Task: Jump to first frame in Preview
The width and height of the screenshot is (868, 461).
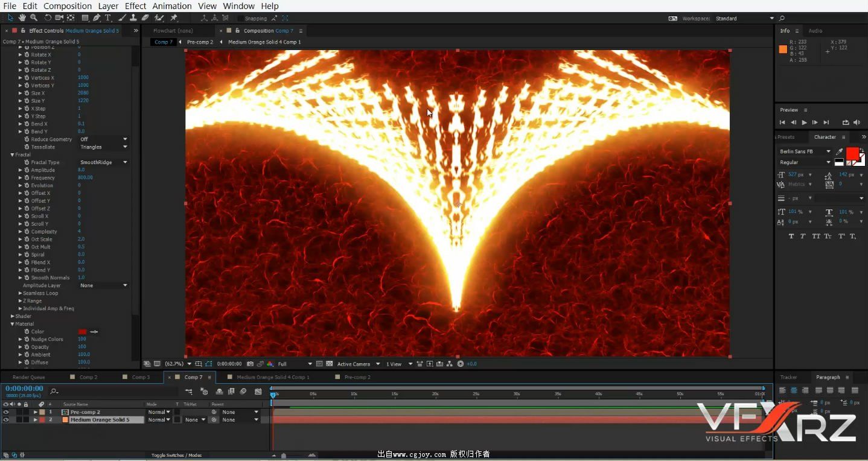Action: [782, 122]
